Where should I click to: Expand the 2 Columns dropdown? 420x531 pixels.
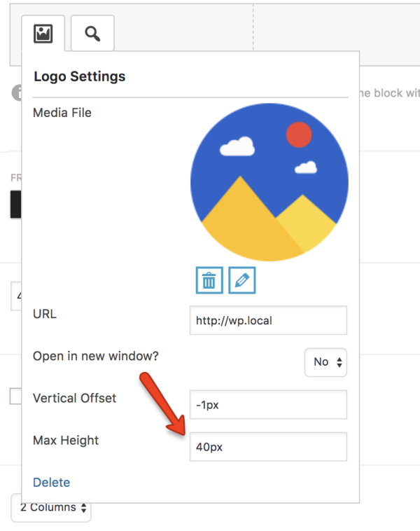coord(51,507)
